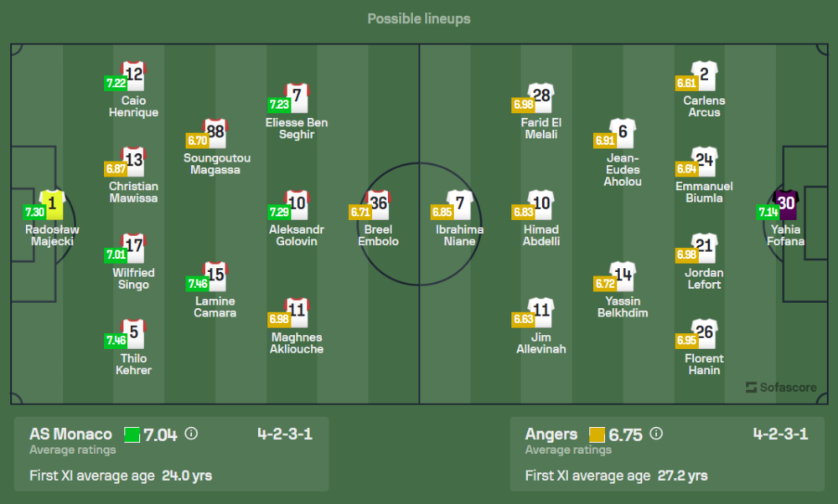Click the Possible lineups heading
The width and height of the screenshot is (838, 504).
click(x=419, y=18)
